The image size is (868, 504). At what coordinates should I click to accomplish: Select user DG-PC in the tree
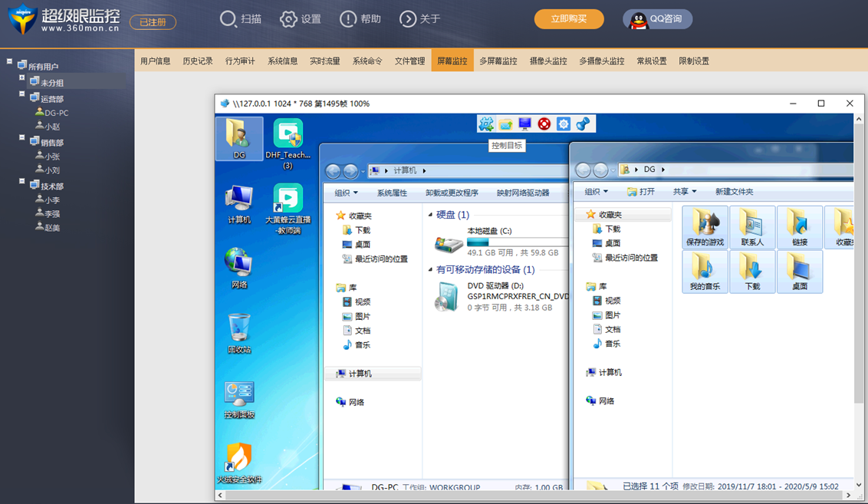pyautogui.click(x=51, y=113)
